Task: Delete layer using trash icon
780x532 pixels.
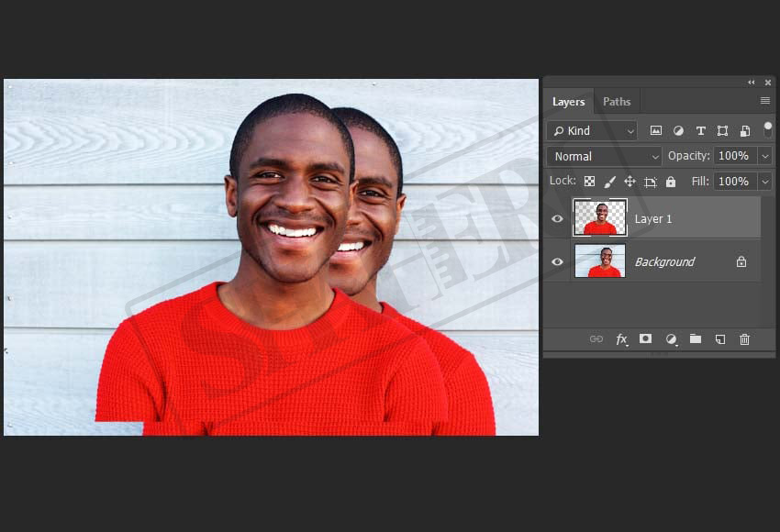Action: (744, 339)
